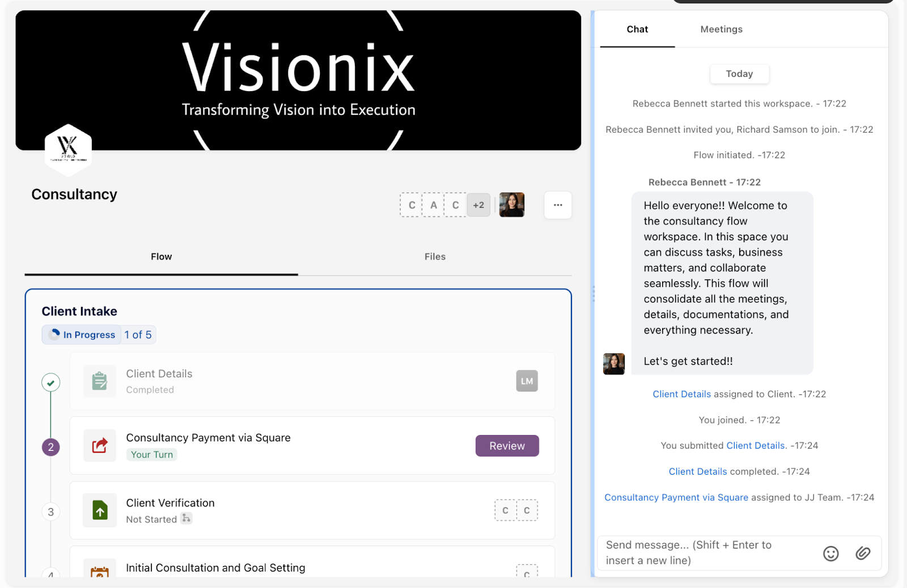Click the step 3 circle marker
Screen dimensions: 907x588
click(x=51, y=512)
